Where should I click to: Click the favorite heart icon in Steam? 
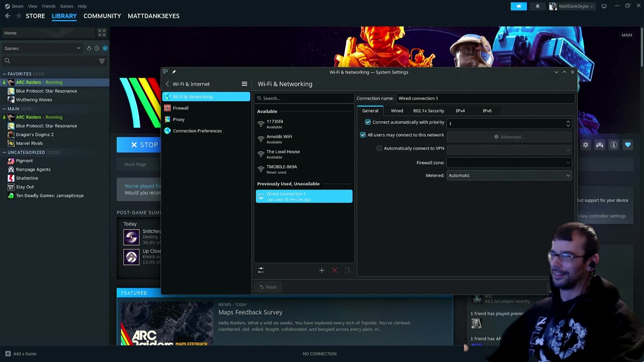[x=628, y=145]
